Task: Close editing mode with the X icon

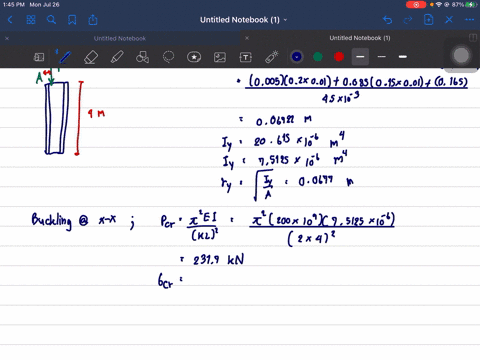Action: [x=449, y=20]
